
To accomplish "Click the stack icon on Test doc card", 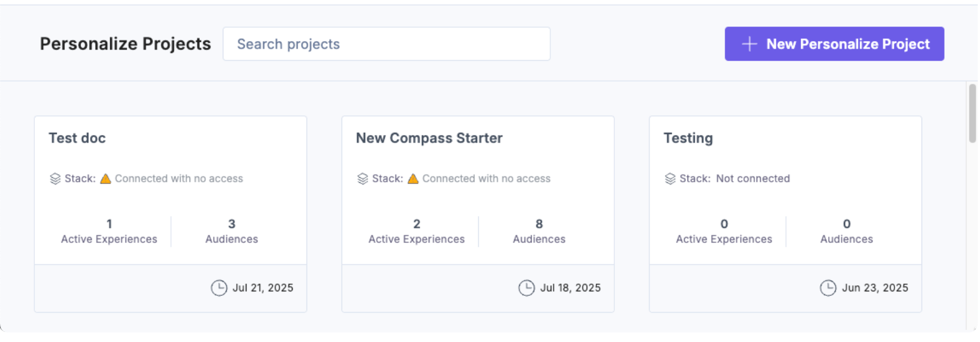I will [x=54, y=178].
